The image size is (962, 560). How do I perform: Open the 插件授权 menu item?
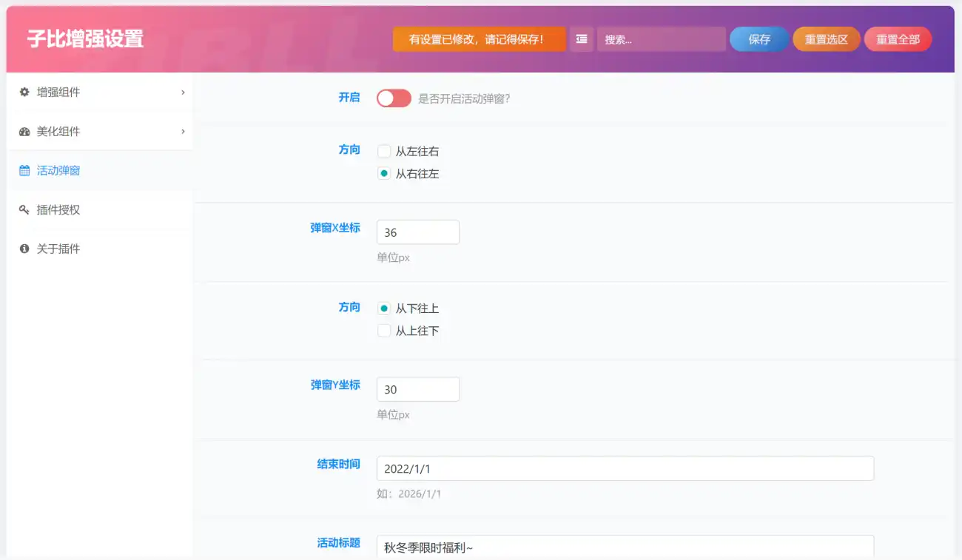(x=58, y=210)
